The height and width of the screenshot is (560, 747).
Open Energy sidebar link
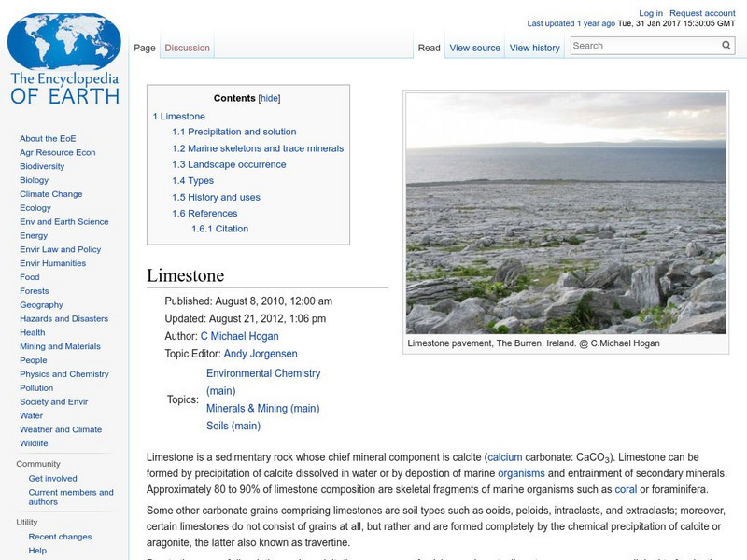click(34, 235)
